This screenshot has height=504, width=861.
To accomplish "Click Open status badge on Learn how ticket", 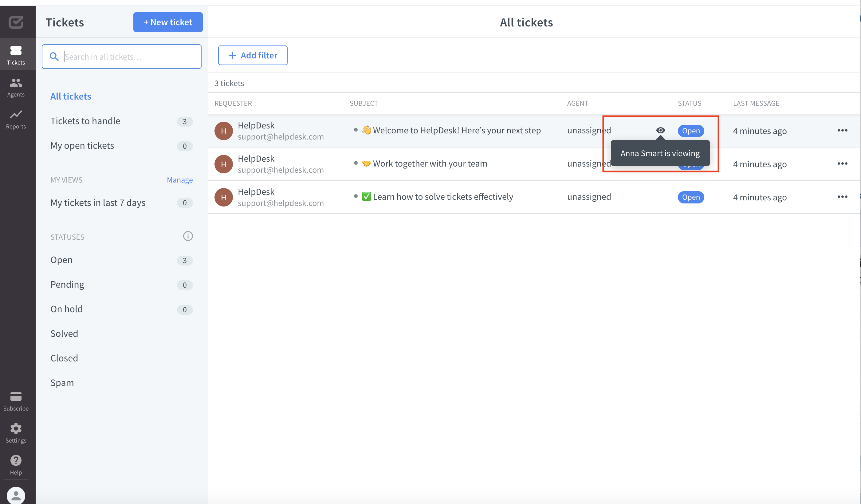I will tap(691, 197).
